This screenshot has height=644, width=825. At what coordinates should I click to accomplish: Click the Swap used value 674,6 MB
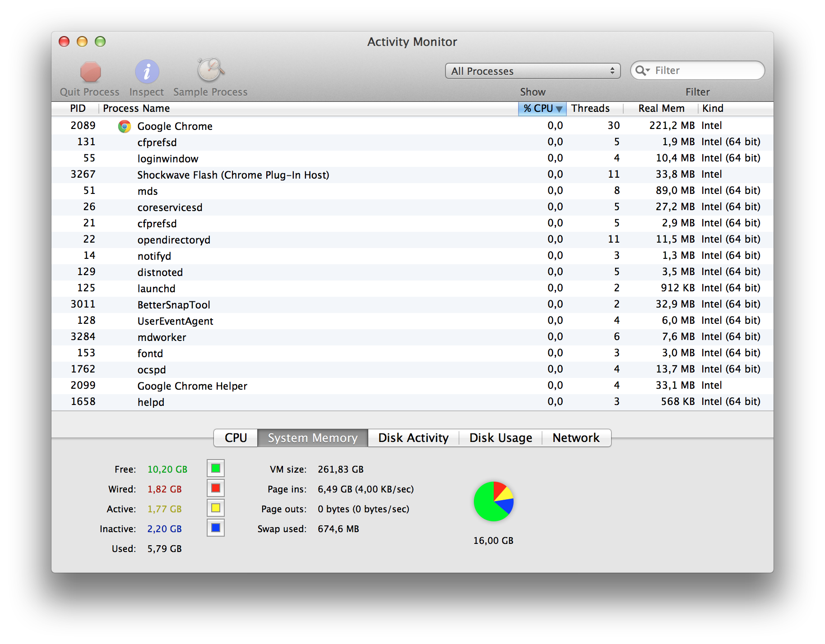click(x=338, y=529)
